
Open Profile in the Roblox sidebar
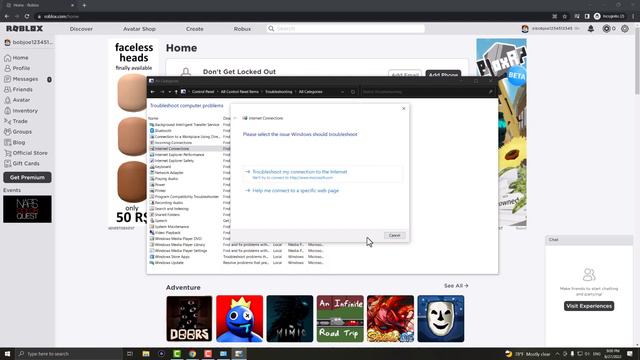point(17,68)
